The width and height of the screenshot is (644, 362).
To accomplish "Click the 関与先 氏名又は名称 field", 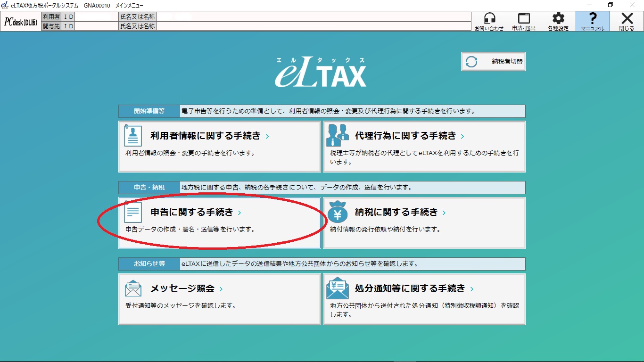I will pos(314,26).
